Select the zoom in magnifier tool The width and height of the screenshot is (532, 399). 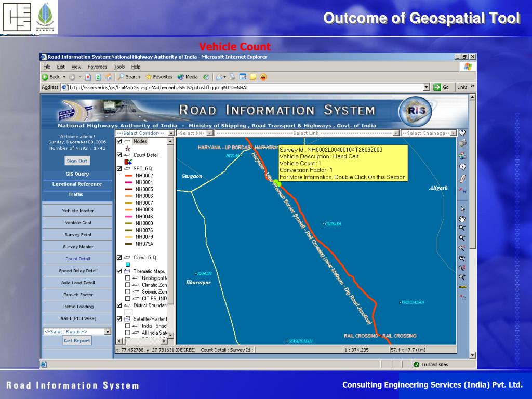(x=462, y=238)
